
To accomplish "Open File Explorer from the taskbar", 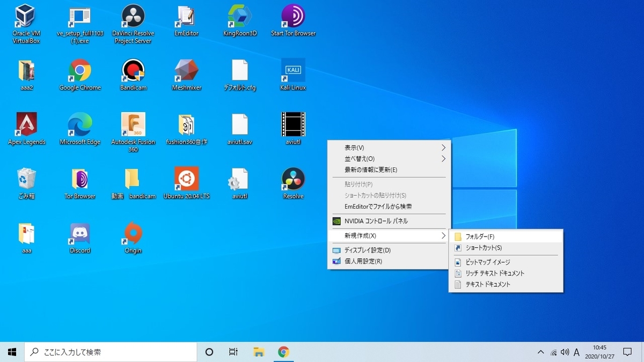I will click(259, 352).
